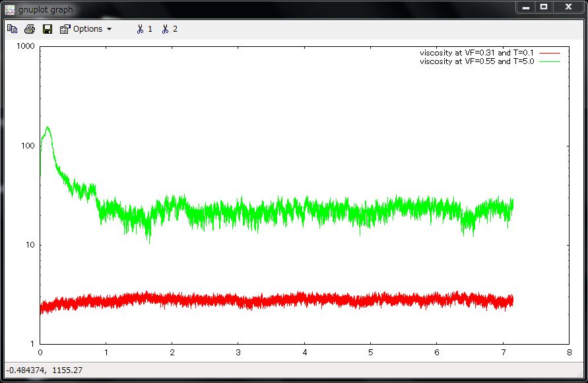Close the gnuplot graph window

tap(568, 7)
